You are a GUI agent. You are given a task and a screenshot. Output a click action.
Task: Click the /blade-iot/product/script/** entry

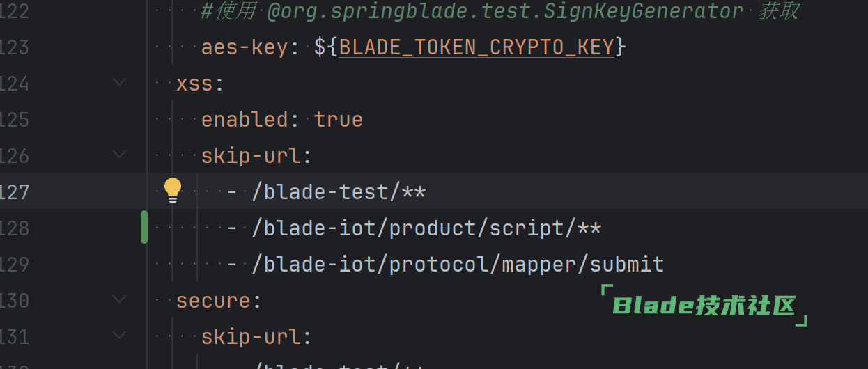tap(426, 228)
